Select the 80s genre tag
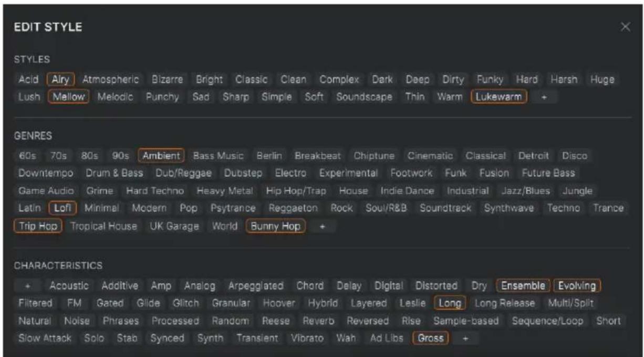Screen dimensions: 644x357 [x=90, y=156]
